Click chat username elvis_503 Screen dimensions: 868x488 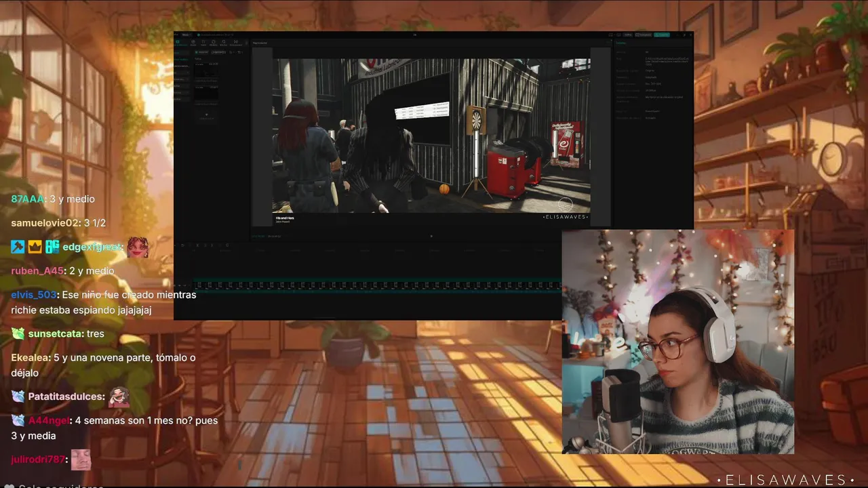coord(33,295)
